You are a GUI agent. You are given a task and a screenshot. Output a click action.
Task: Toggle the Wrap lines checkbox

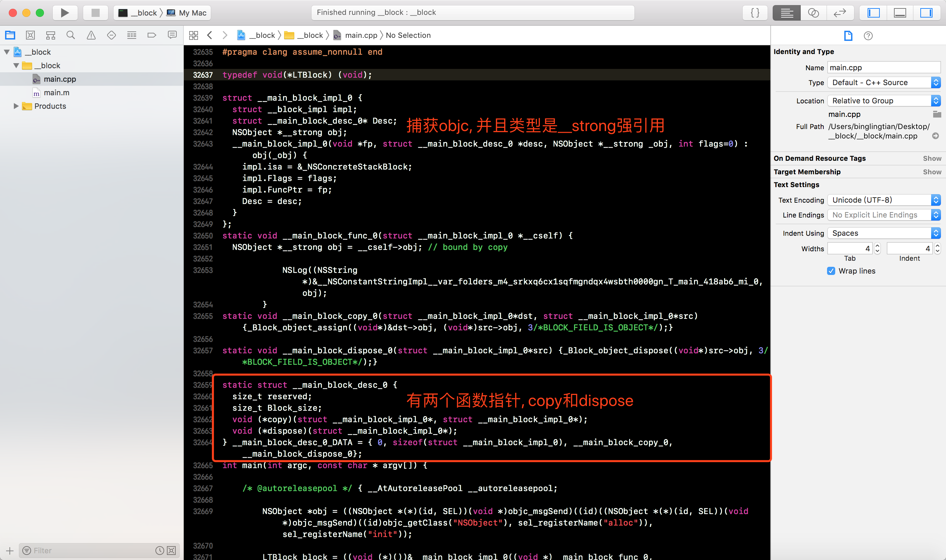click(831, 271)
